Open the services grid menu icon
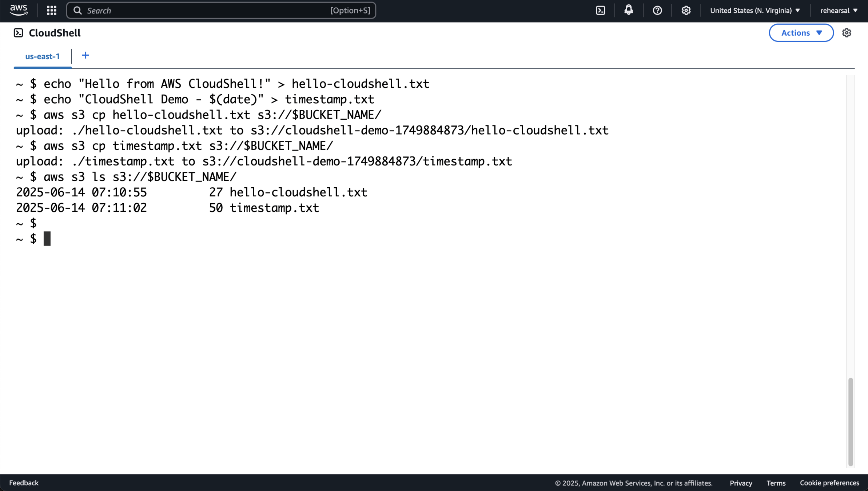868x491 pixels. click(x=52, y=10)
